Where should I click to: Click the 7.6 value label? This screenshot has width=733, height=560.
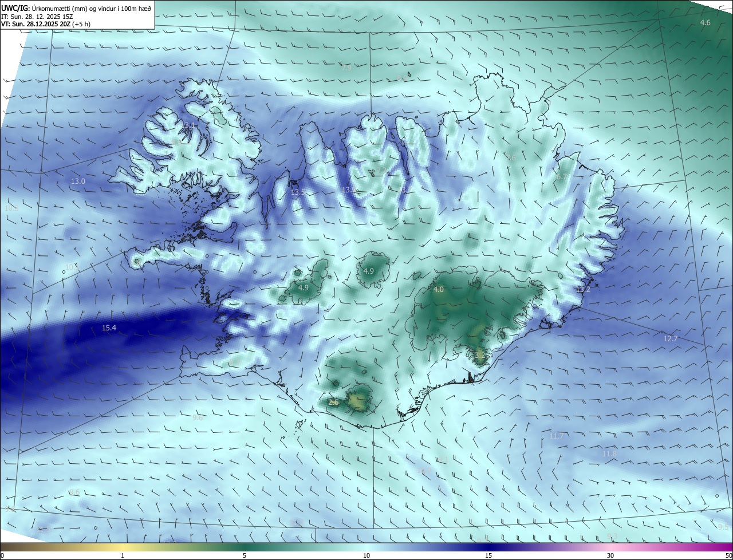point(511,158)
